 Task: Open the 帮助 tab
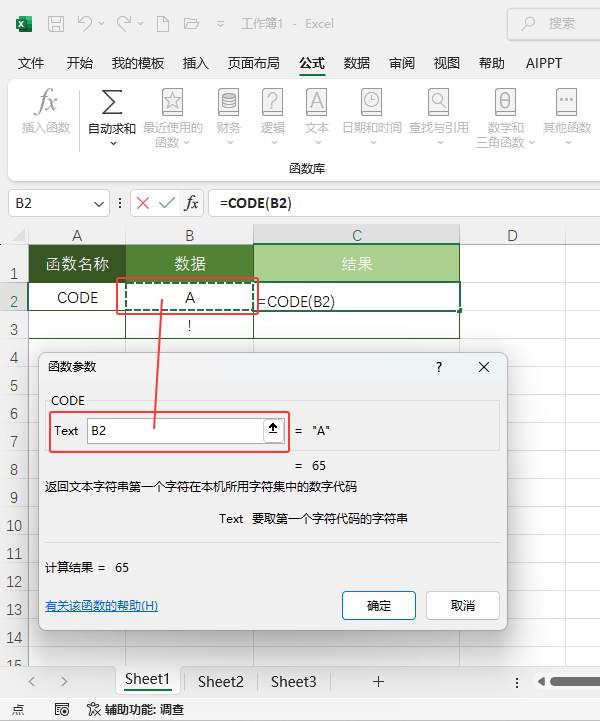(491, 63)
